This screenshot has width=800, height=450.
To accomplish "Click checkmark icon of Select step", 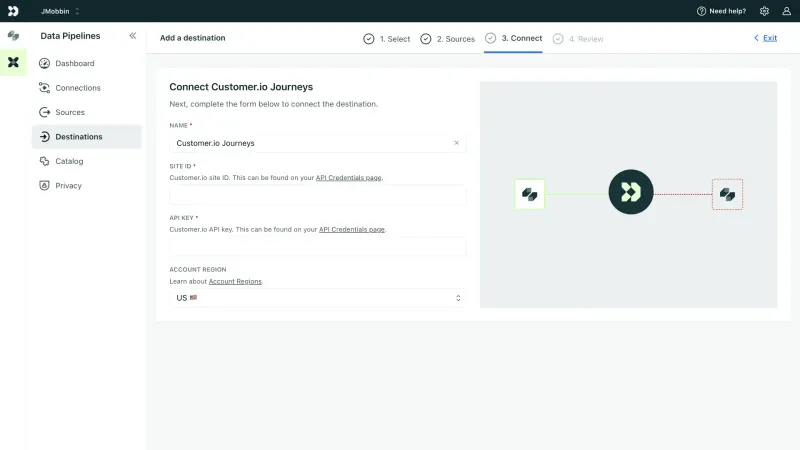I will (368, 39).
